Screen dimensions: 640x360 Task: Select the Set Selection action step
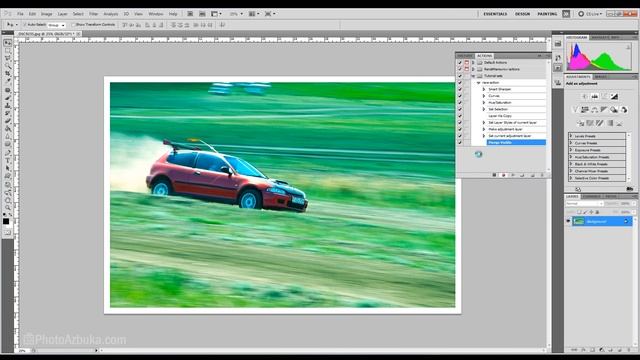point(516,109)
